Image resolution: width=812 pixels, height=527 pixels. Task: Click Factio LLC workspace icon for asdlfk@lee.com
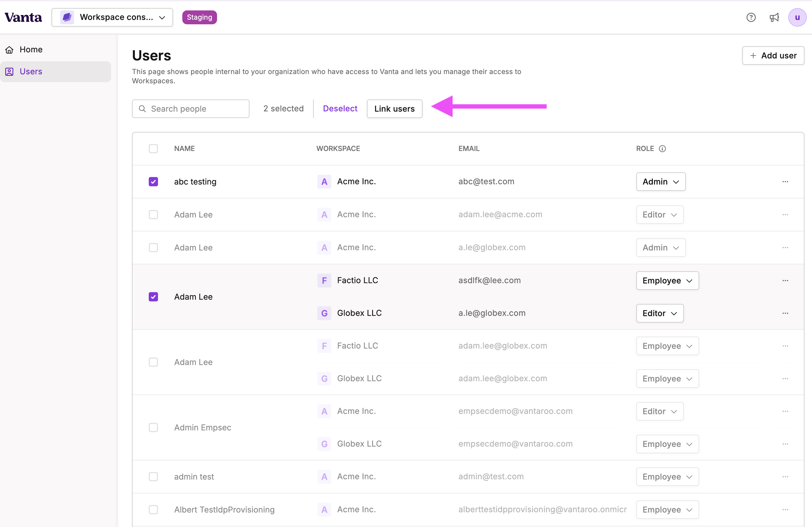324,280
